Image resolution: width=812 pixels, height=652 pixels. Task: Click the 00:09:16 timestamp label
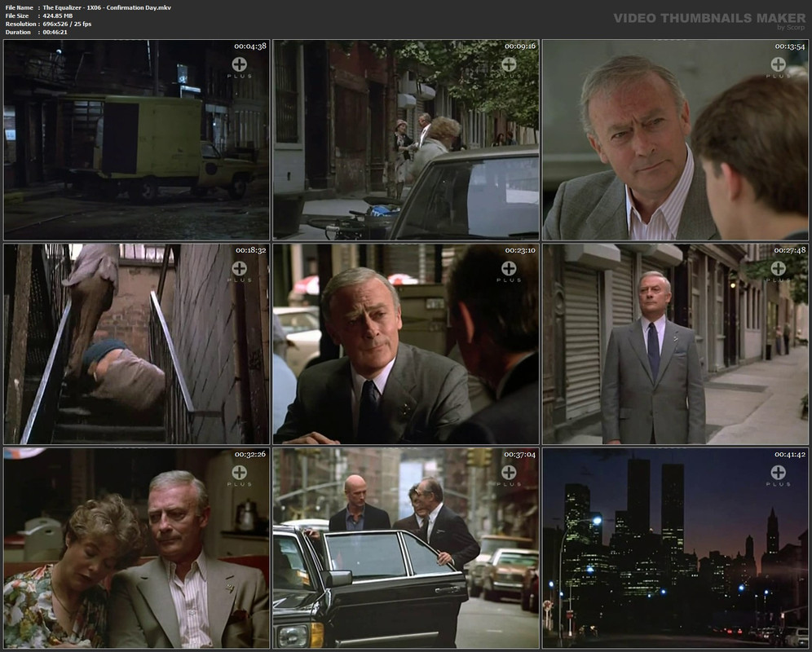(520, 46)
